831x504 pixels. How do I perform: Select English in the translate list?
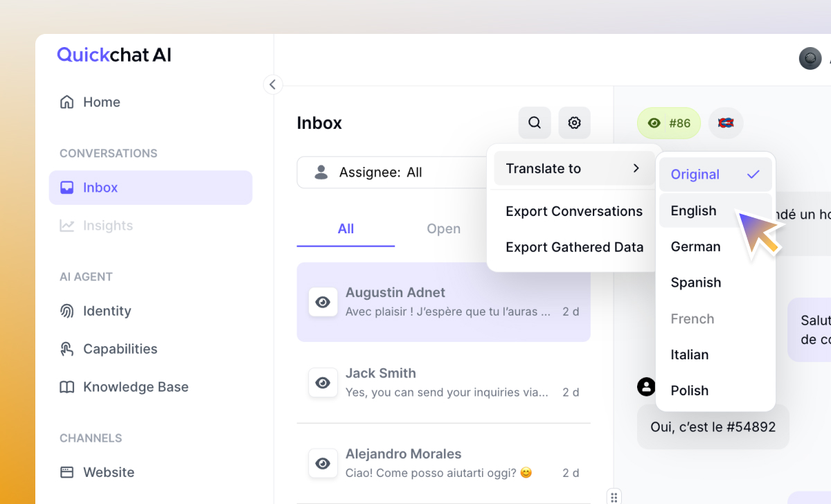(715, 210)
